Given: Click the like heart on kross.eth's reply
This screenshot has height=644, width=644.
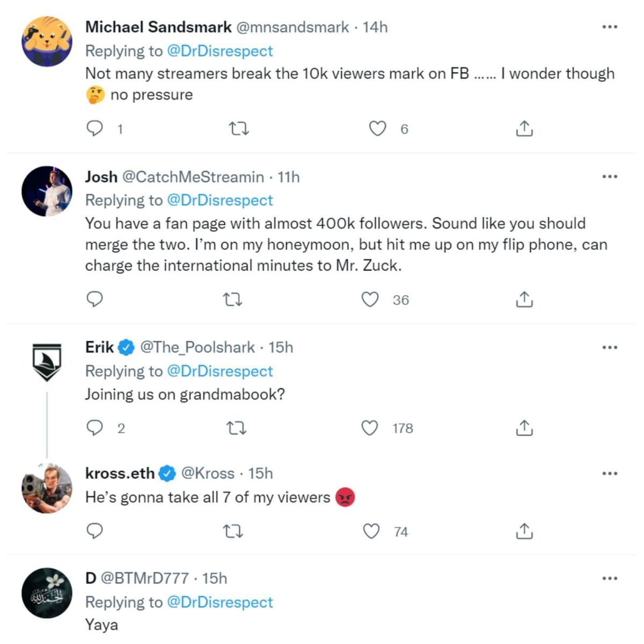Looking at the screenshot, I should (x=371, y=531).
